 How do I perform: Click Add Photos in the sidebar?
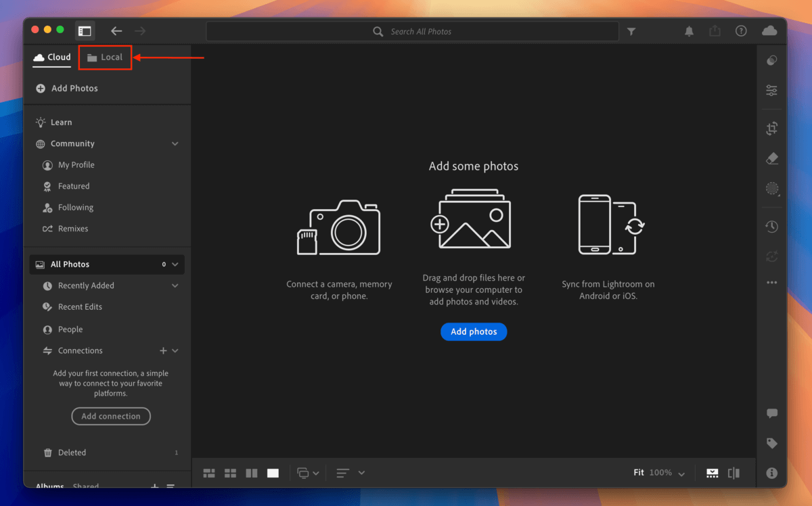tap(67, 89)
